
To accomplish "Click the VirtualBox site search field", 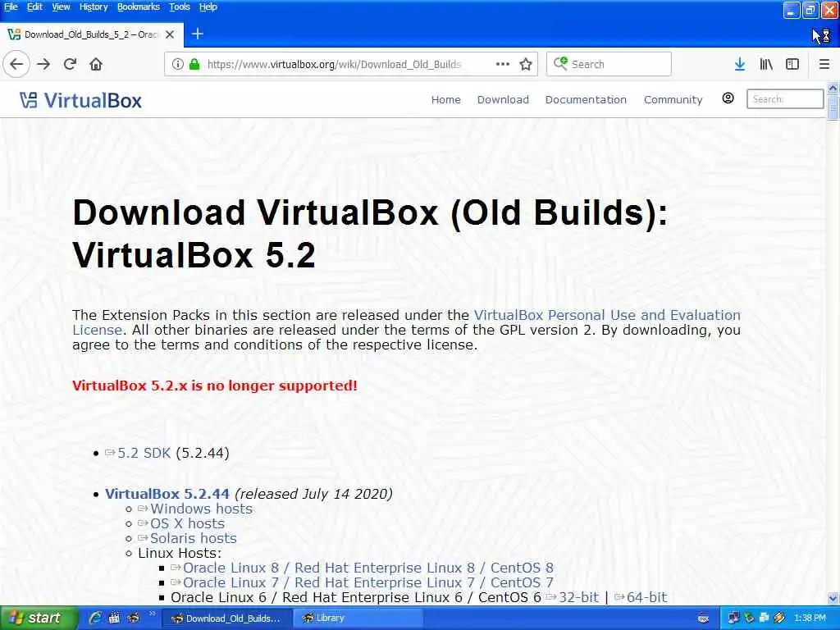I will pyautogui.click(x=785, y=99).
